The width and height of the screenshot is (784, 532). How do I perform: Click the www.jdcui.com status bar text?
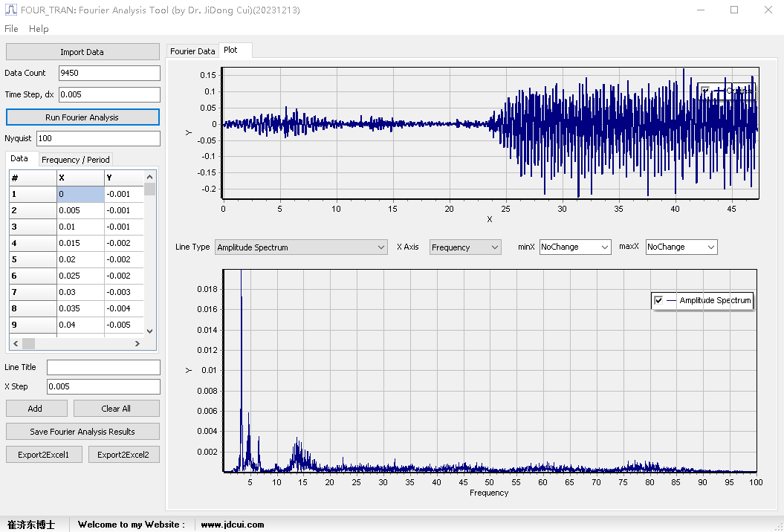tap(233, 525)
